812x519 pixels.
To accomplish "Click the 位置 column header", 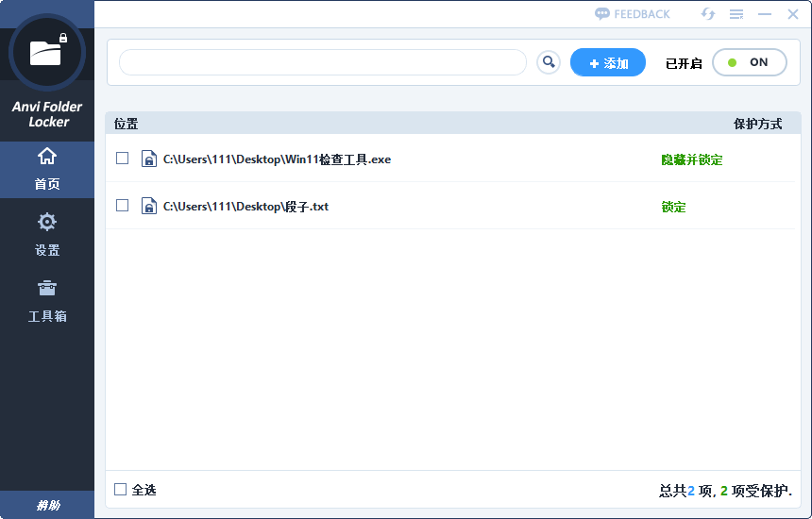I will [x=127, y=125].
